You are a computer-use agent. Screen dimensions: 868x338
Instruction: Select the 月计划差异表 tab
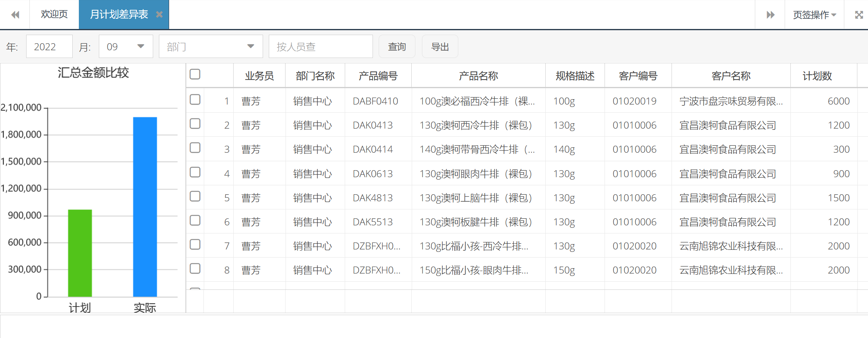click(118, 15)
